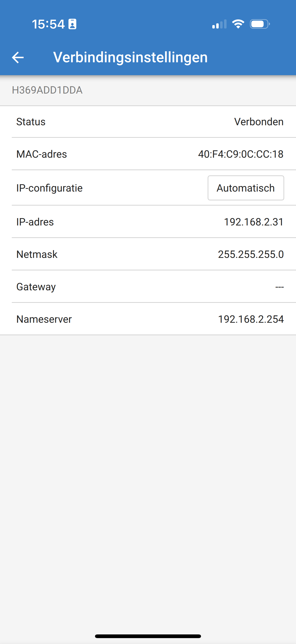Screen dimensions: 296x644
Task: Tap the Nameserver row label
Action: pos(44,319)
